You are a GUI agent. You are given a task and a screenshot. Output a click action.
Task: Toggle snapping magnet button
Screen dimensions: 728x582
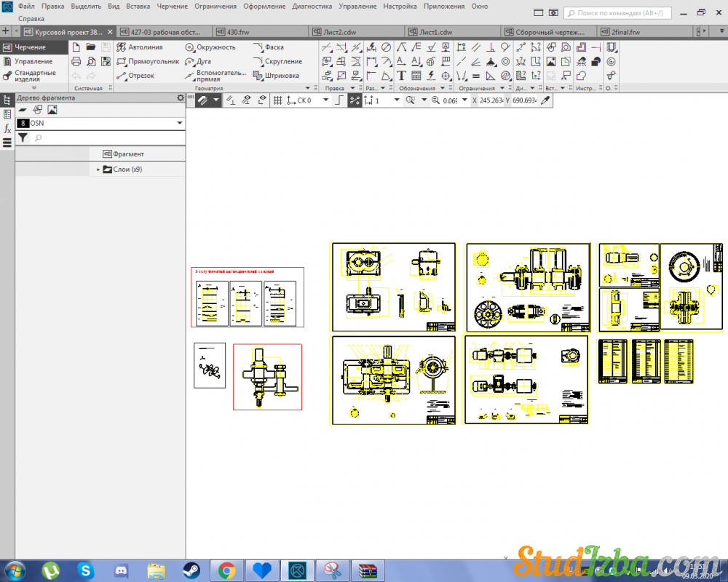[x=204, y=100]
